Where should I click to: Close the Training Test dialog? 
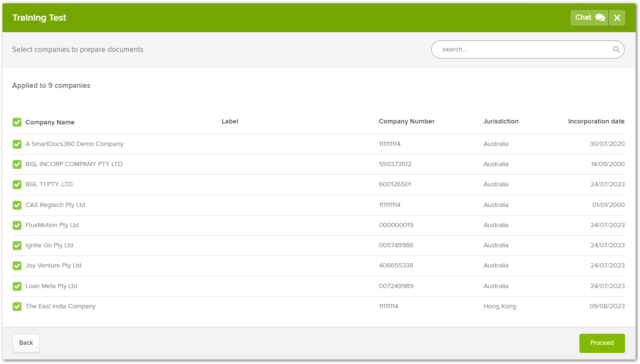pos(617,18)
